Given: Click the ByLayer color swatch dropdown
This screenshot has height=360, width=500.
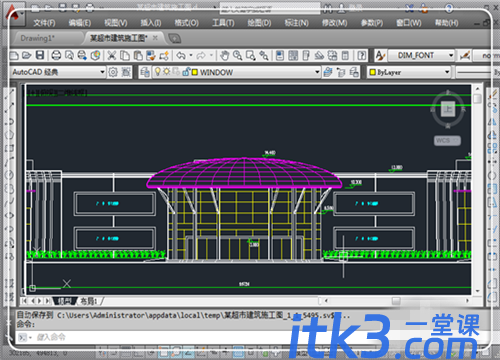Looking at the screenshot, I should (x=409, y=72).
